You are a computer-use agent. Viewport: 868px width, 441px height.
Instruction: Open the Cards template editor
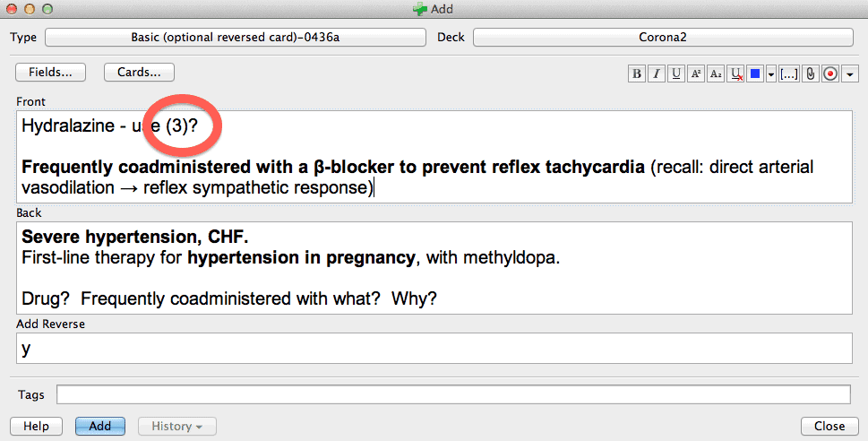pyautogui.click(x=139, y=72)
